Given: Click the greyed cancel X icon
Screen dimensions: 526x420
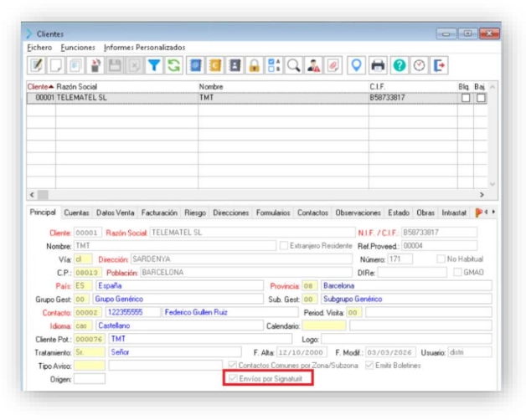Looking at the screenshot, I should pyautogui.click(x=134, y=65).
